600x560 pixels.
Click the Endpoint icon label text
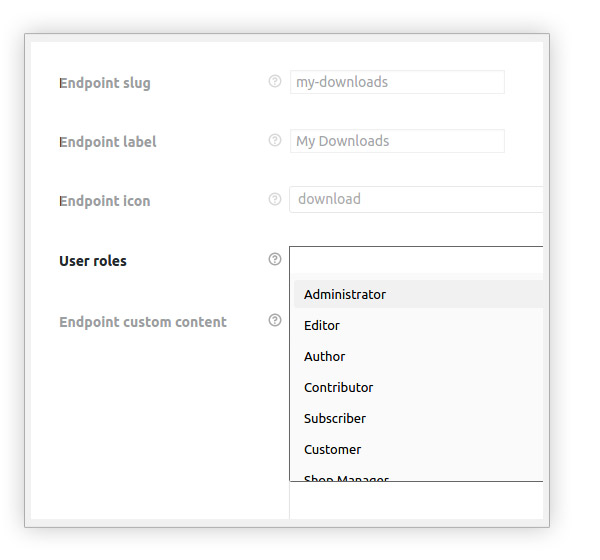pos(104,201)
